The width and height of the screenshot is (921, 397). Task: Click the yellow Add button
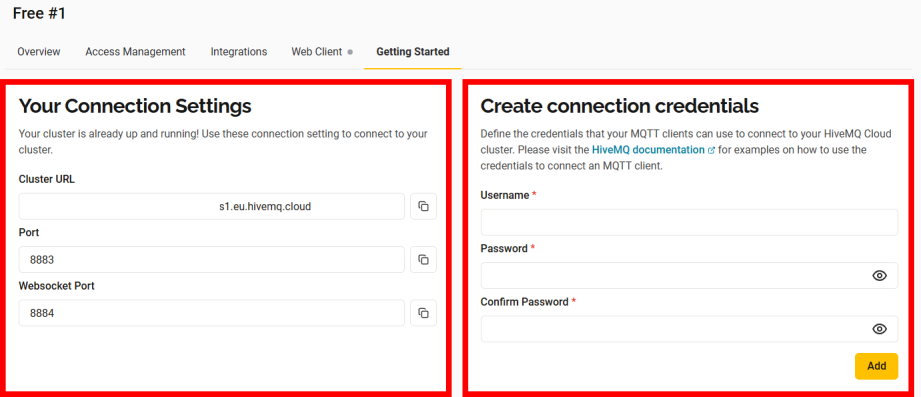click(x=876, y=366)
